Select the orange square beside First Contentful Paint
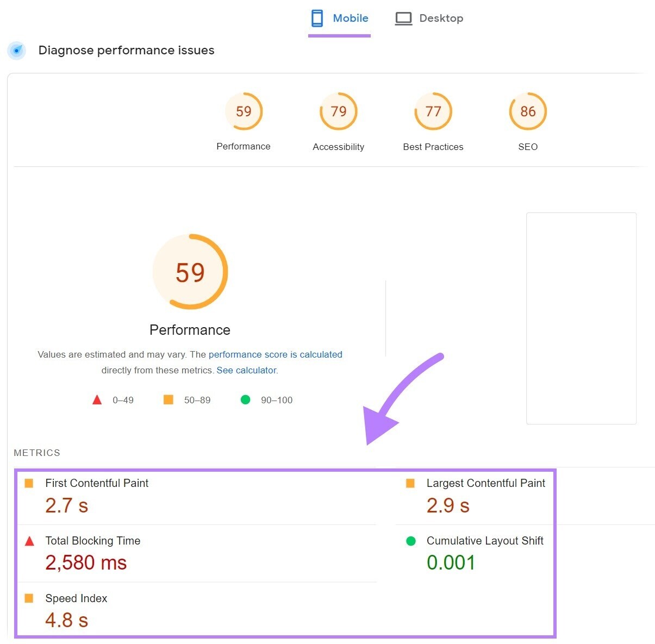Image resolution: width=655 pixels, height=644 pixels. coord(28,483)
